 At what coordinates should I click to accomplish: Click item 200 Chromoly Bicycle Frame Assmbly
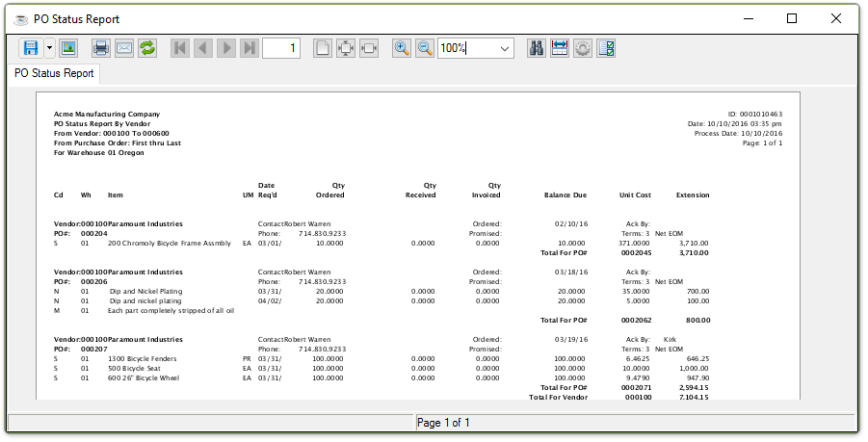tap(170, 244)
